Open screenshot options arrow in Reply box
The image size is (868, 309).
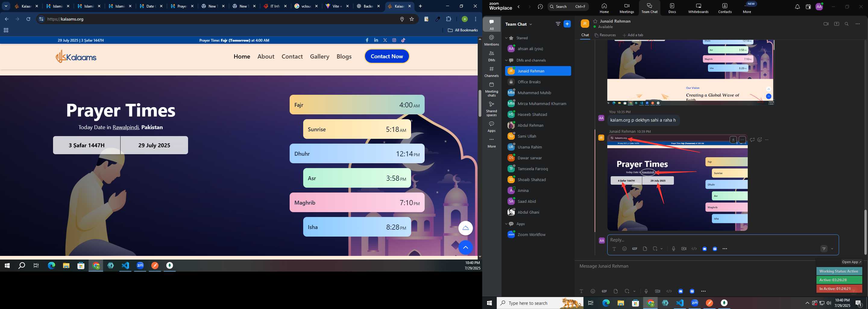coord(662,249)
